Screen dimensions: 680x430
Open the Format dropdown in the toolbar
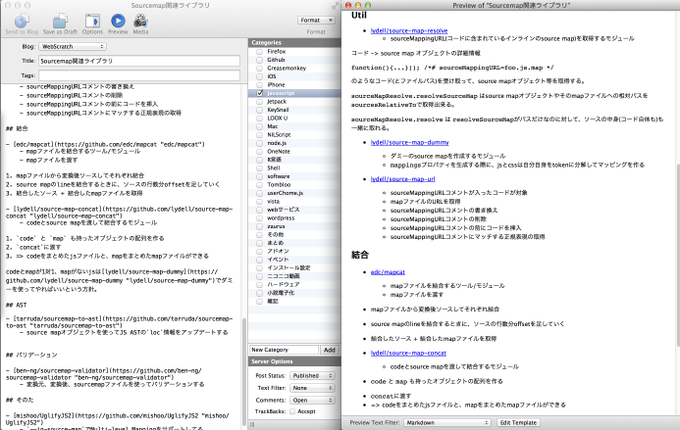316,20
